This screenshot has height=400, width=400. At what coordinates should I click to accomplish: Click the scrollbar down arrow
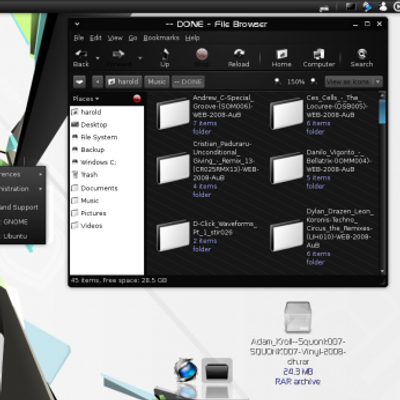pyautogui.click(x=382, y=271)
